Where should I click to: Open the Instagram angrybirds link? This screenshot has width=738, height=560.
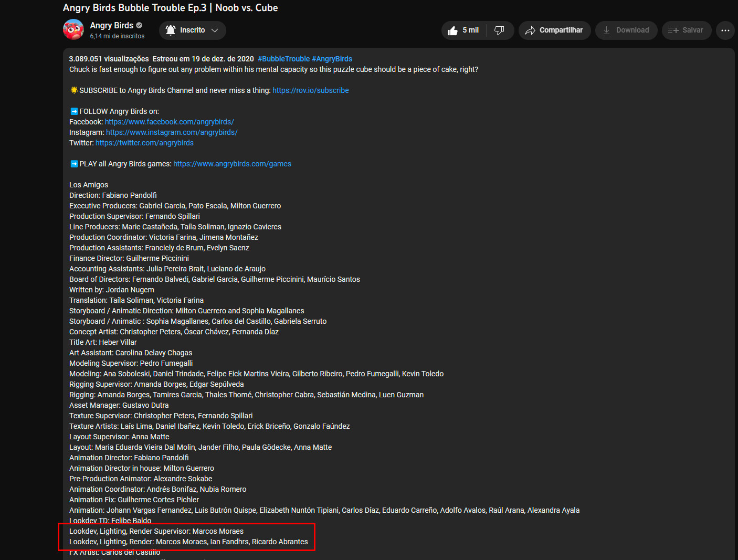(172, 132)
